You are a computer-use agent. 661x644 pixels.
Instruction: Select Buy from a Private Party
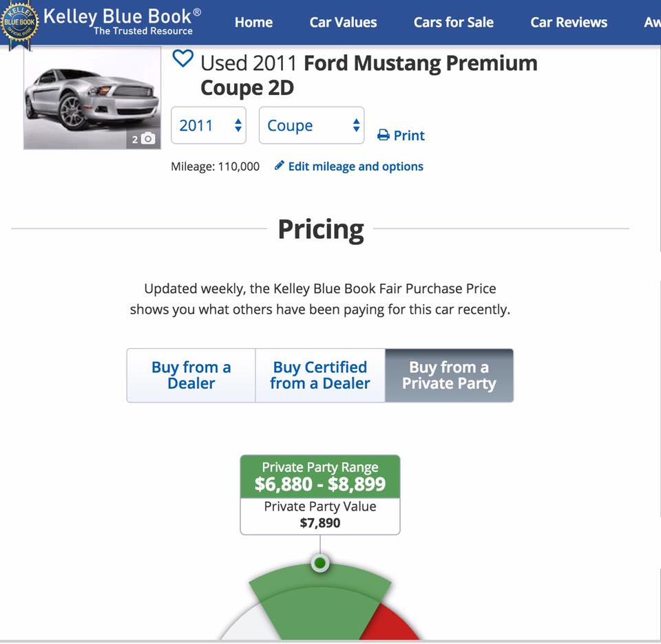[x=449, y=375]
